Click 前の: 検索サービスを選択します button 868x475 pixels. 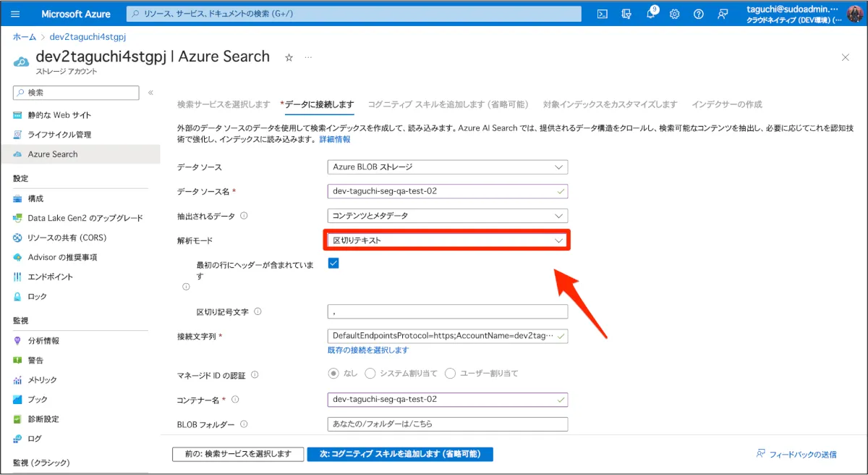point(238,454)
